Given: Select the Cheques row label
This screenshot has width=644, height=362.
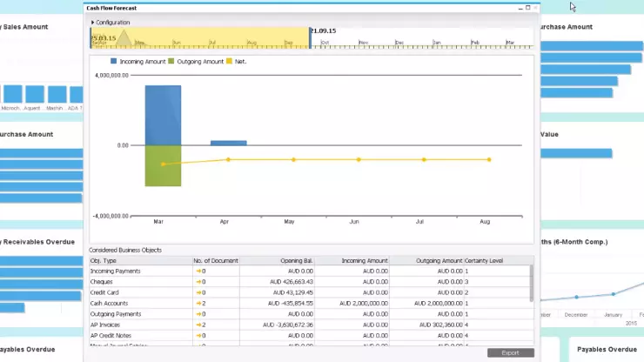Looking at the screenshot, I should coord(102,282).
